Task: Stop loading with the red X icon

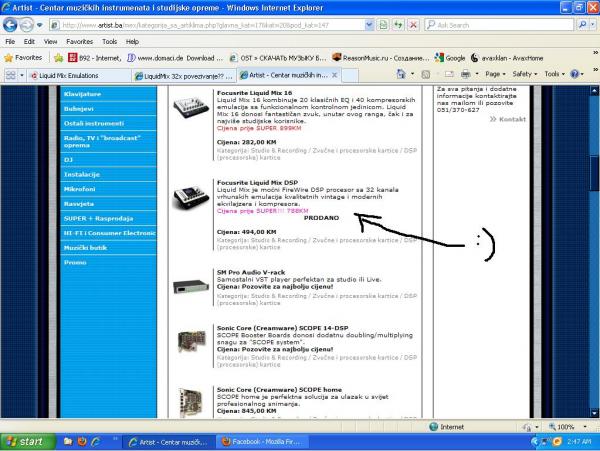Action: [413, 25]
